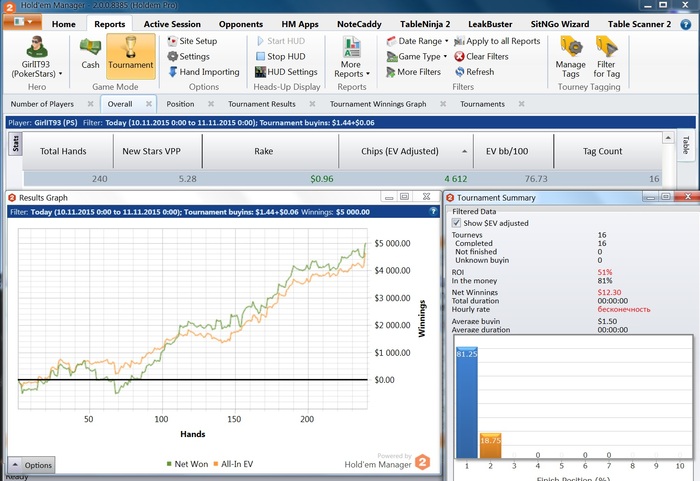Select Cash game mode

(x=90, y=54)
